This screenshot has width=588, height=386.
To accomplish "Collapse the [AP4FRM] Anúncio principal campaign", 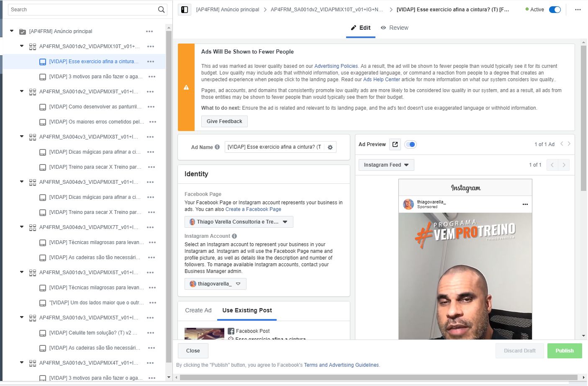I will pyautogui.click(x=12, y=31).
